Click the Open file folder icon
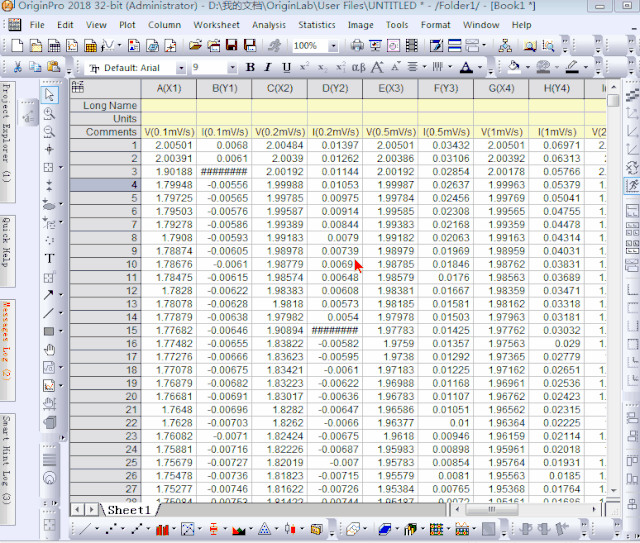 (196, 45)
